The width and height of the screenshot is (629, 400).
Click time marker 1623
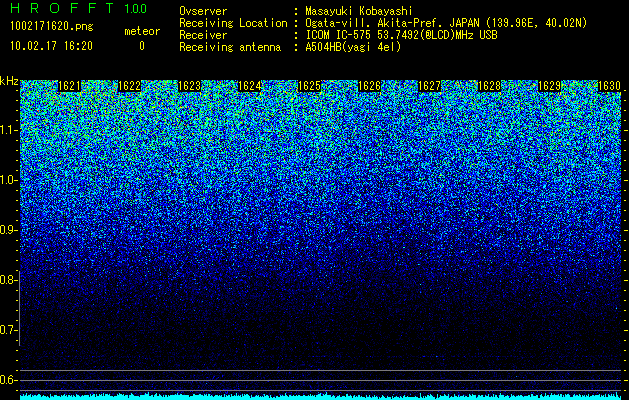(x=189, y=86)
